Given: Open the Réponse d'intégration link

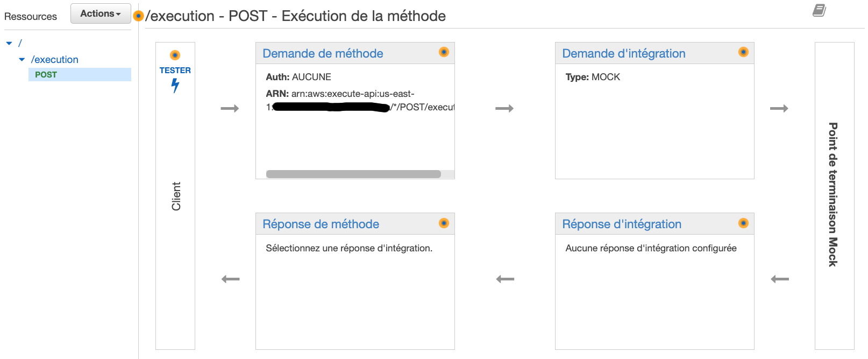Looking at the screenshot, I should click(622, 224).
